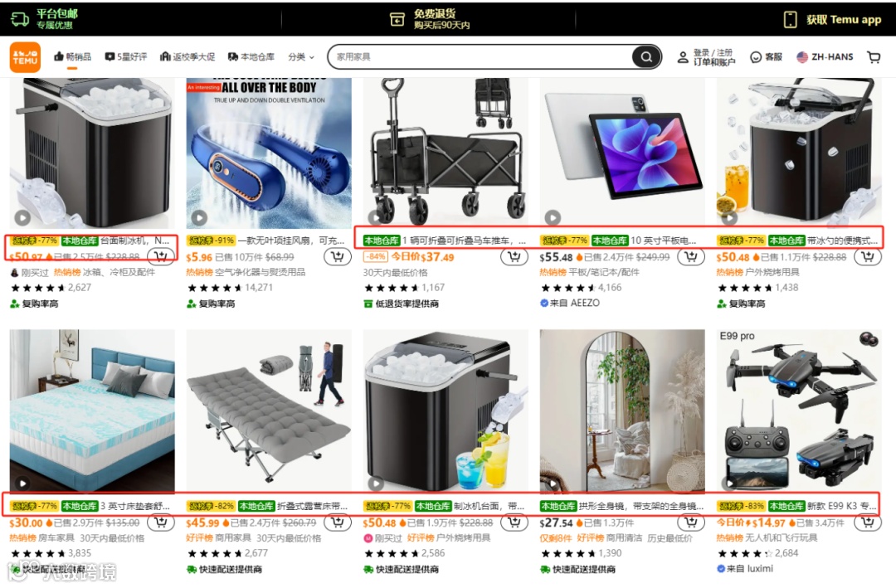Add the E99 K3 drone to cart
The height and width of the screenshot is (588, 896).
tap(868, 522)
